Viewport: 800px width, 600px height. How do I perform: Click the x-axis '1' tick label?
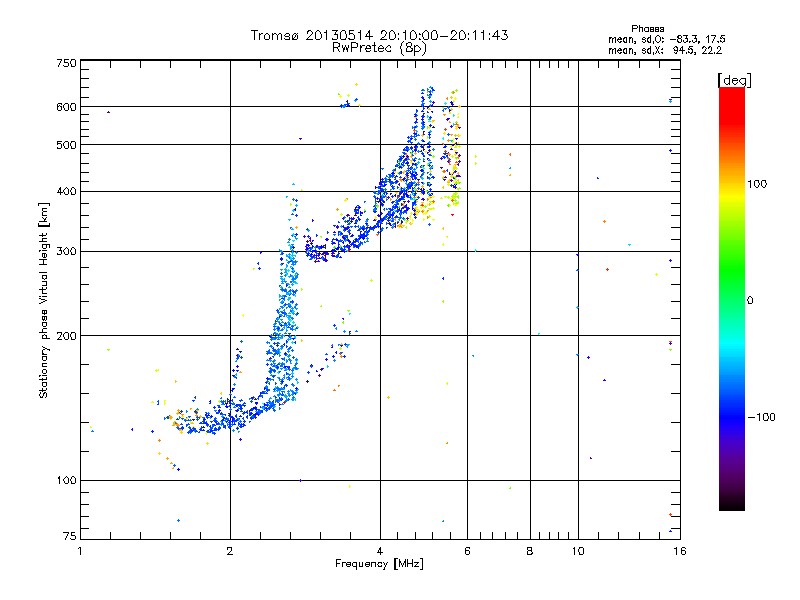80,551
